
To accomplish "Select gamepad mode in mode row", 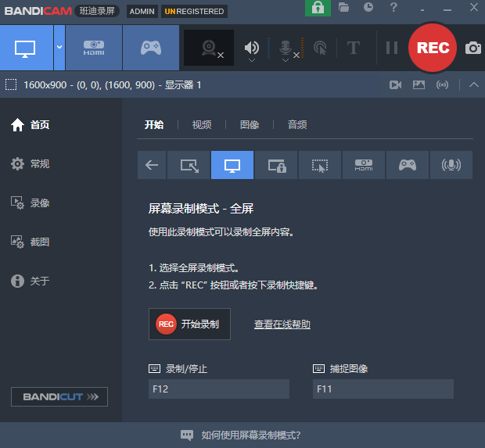I will 408,165.
